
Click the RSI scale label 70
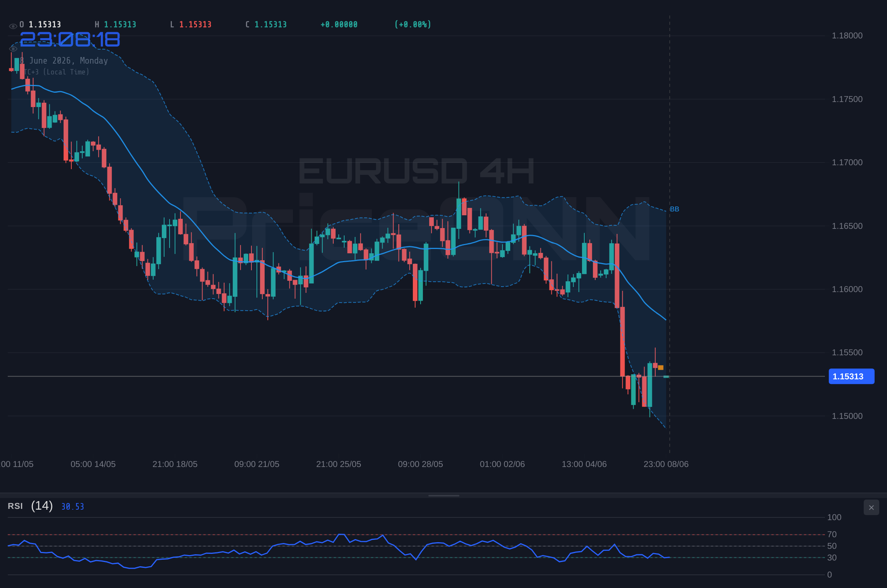[832, 534]
